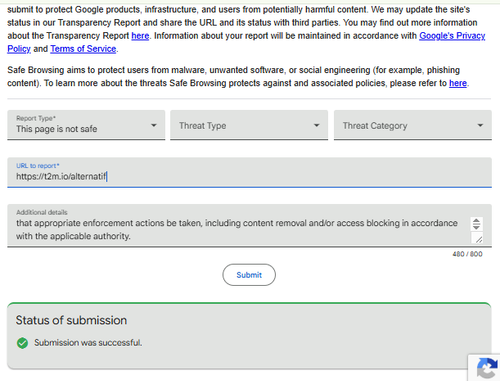The width and height of the screenshot is (500, 381).
Task: Click the '480 / 800' character counter
Action: pos(467,254)
